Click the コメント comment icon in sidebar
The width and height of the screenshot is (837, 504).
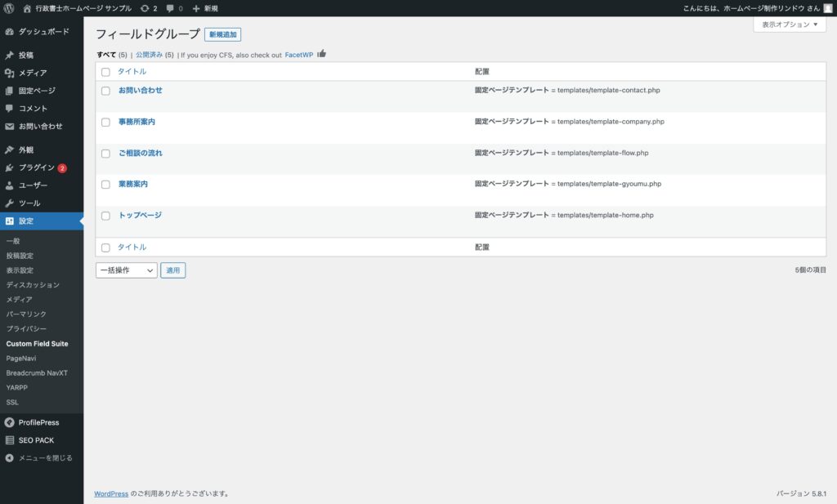tap(9, 109)
